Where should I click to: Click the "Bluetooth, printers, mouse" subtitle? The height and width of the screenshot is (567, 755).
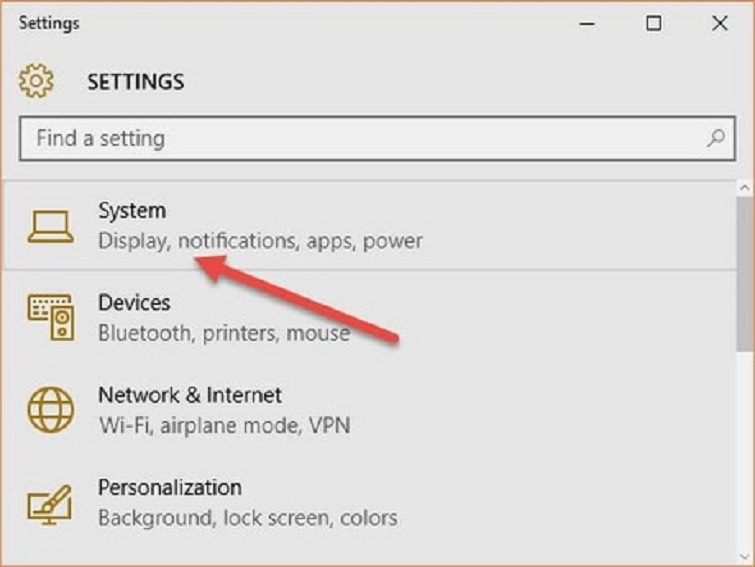point(224,332)
